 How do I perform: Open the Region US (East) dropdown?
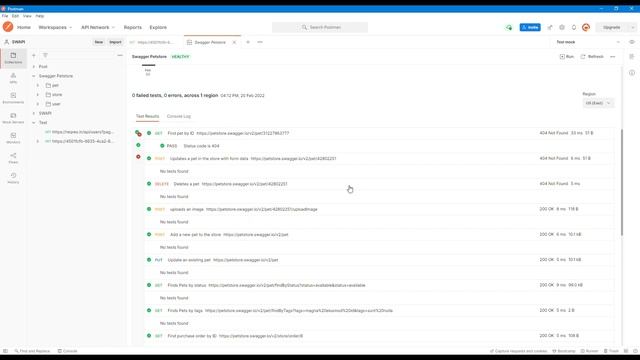coord(598,103)
